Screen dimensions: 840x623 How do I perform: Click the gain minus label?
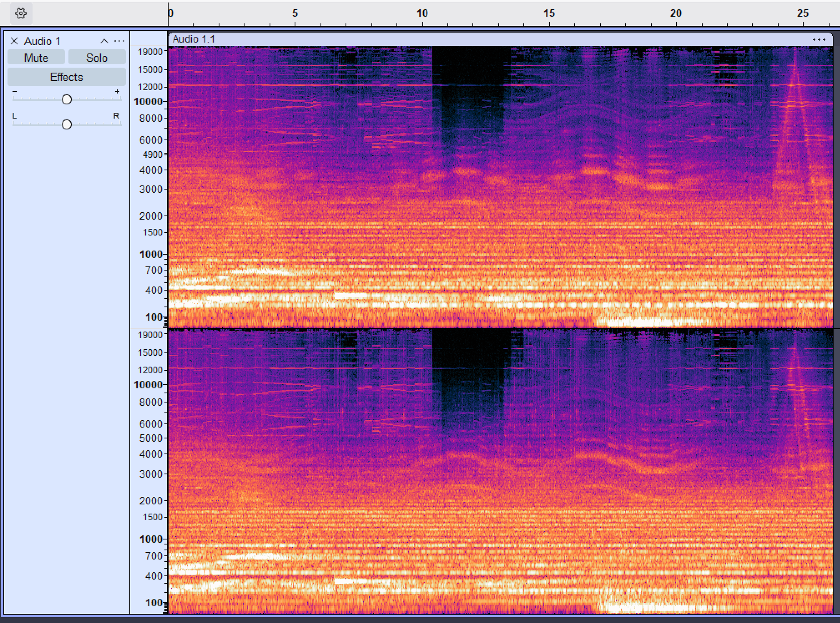[x=15, y=91]
